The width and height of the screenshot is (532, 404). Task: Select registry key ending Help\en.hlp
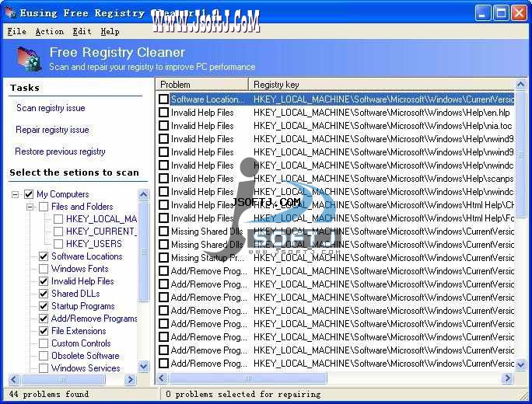381,113
